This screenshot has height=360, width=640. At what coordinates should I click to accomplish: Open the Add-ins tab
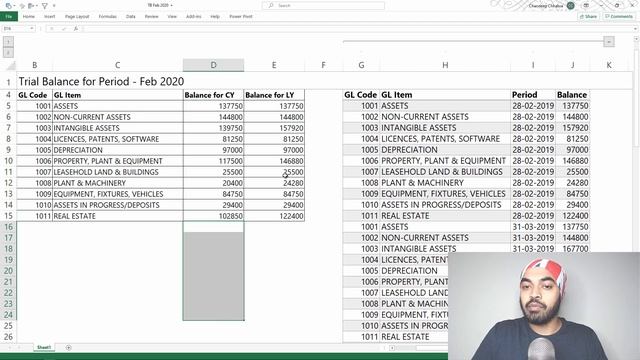193,16
